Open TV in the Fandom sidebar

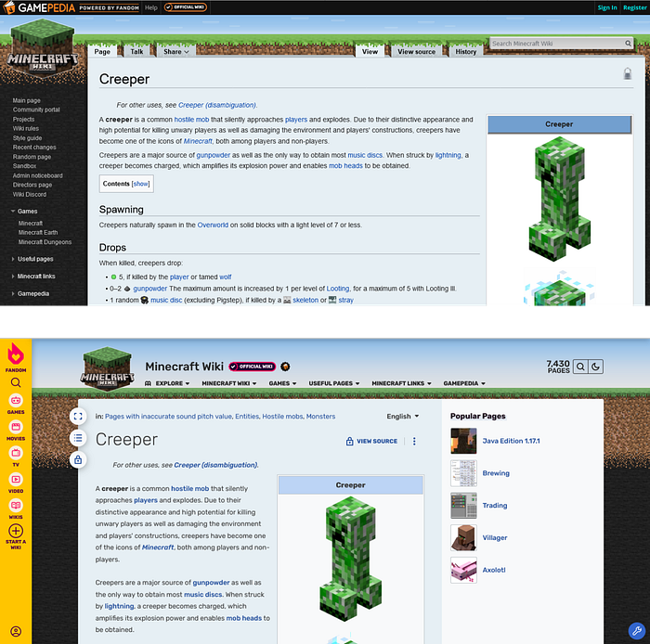pos(16,457)
